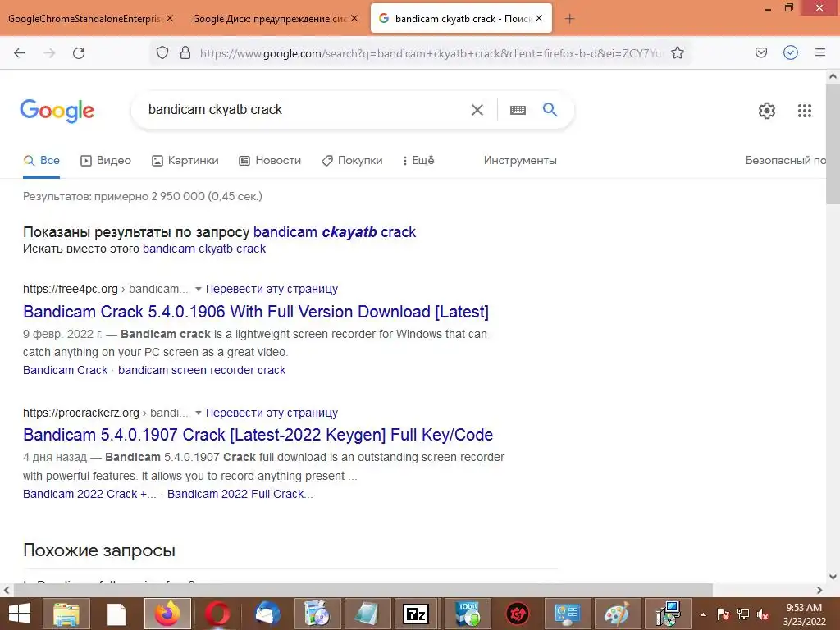Open the 'Bandicam Crack' sitelink

click(x=66, y=370)
